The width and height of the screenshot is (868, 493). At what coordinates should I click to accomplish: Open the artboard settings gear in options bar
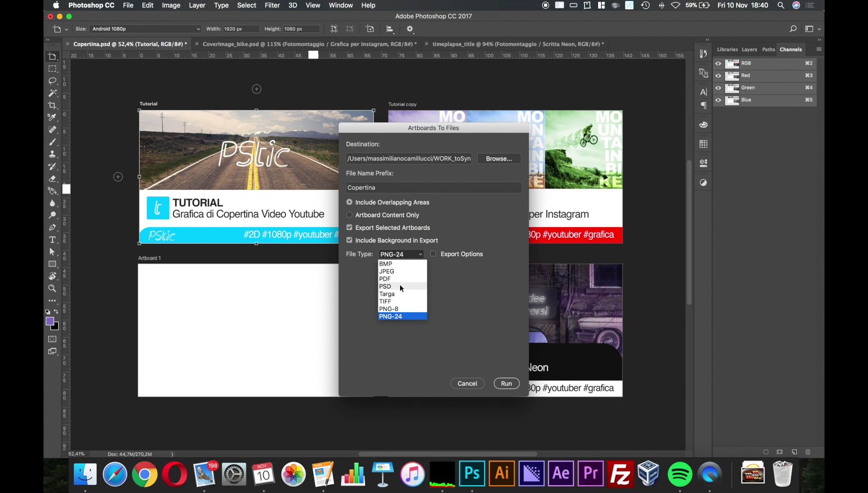pyautogui.click(x=410, y=29)
